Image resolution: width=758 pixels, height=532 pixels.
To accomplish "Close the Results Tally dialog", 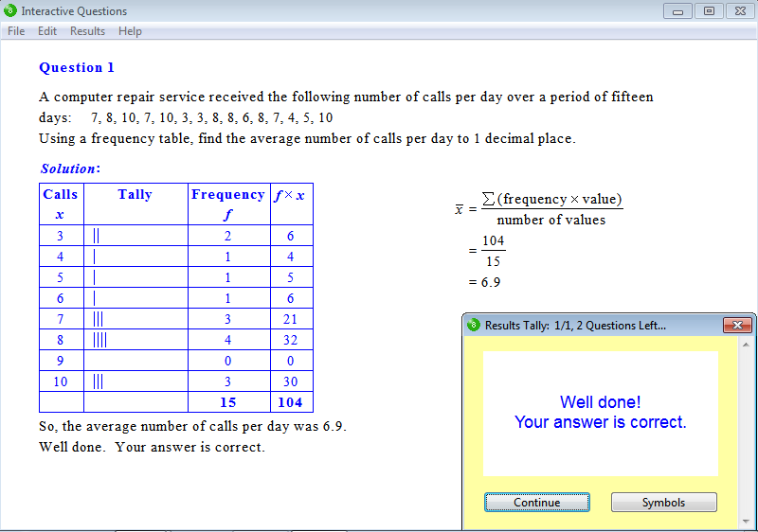I will coord(737,326).
